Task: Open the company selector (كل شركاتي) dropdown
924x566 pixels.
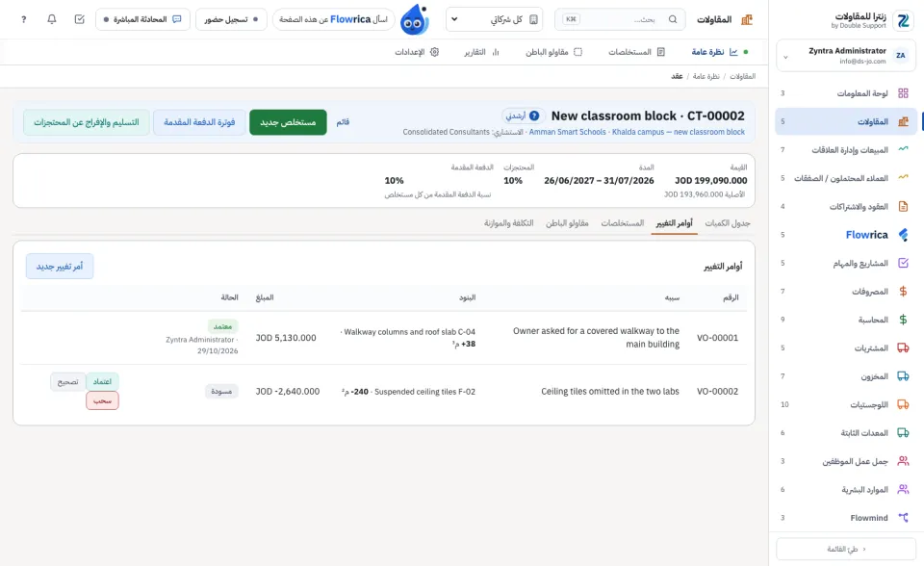Action: [495, 19]
